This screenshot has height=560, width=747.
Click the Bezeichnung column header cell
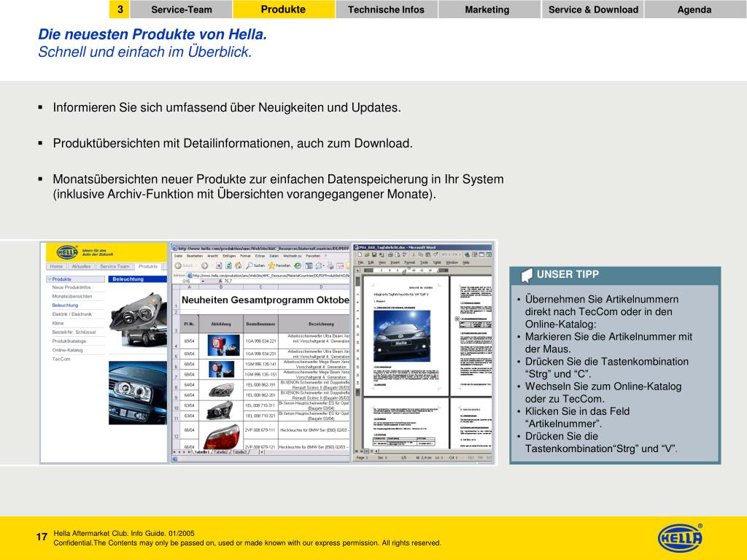pyautogui.click(x=314, y=324)
